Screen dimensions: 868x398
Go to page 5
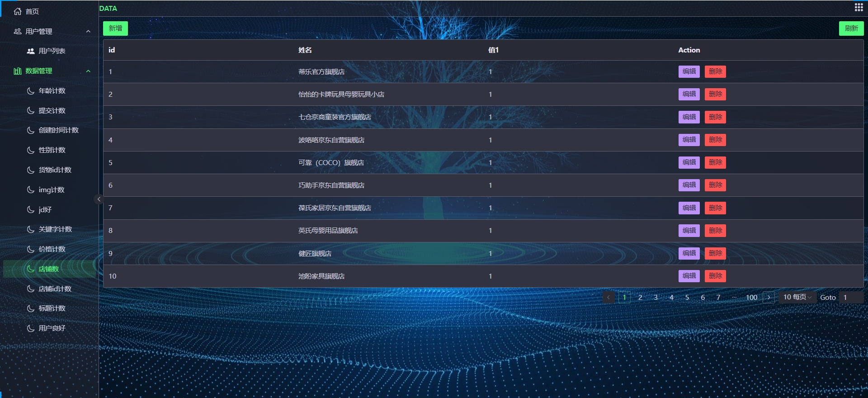pos(687,298)
